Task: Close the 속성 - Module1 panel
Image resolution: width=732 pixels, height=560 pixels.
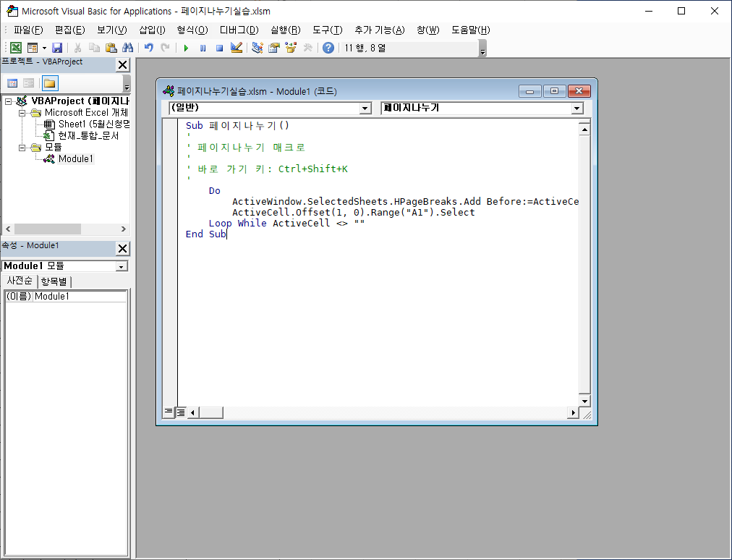Action: [122, 248]
